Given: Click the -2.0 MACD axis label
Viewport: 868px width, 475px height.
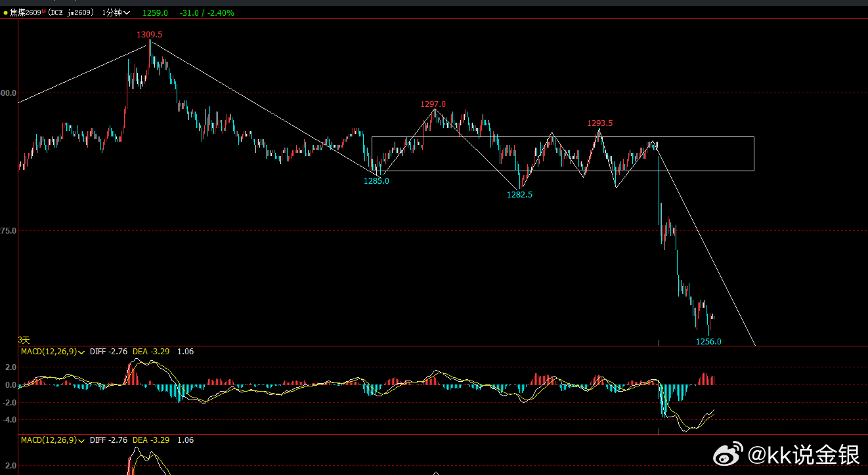Looking at the screenshot, I should (x=9, y=402).
